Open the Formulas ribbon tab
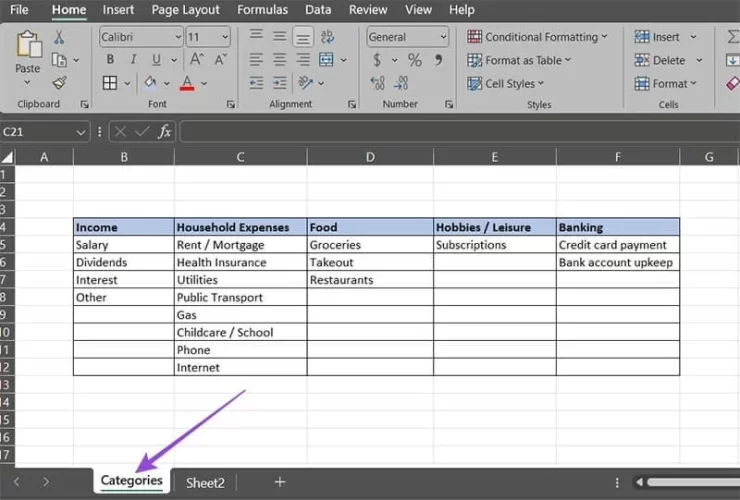Screen dimensions: 740x500 [261, 10]
